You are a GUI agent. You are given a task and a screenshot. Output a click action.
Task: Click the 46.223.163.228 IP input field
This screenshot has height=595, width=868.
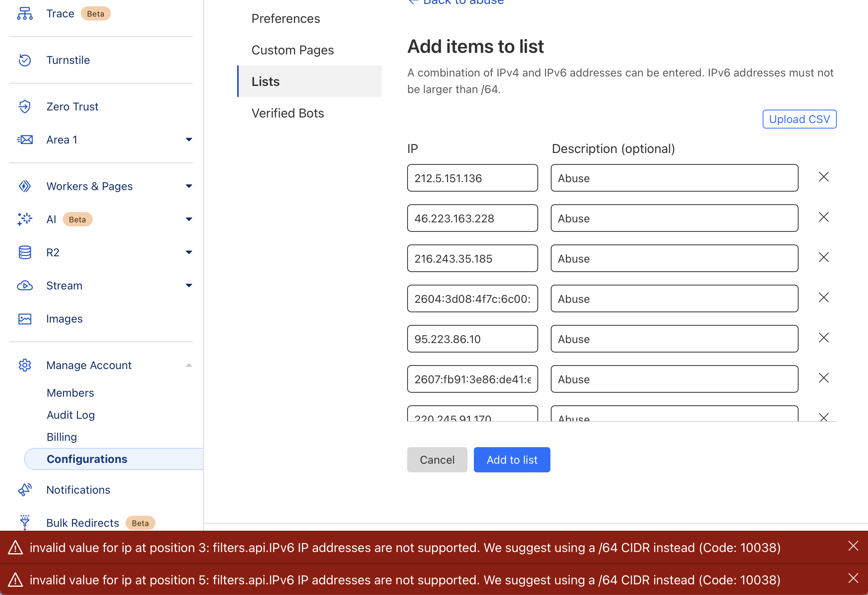(472, 218)
